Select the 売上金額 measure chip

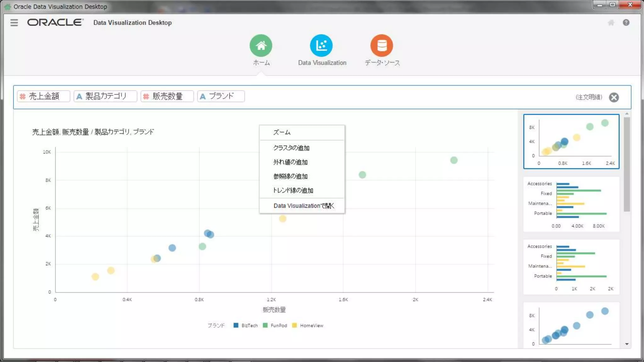[44, 96]
